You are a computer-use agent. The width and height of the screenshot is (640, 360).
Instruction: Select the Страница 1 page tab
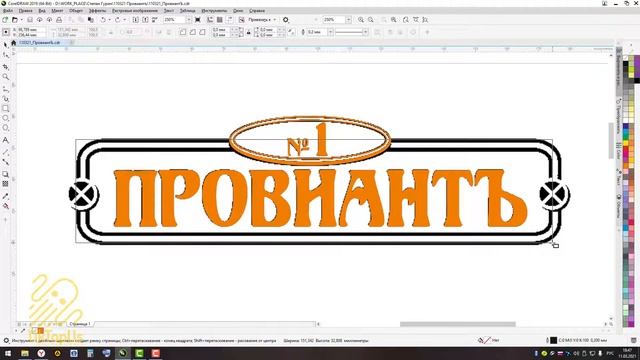tap(80, 324)
